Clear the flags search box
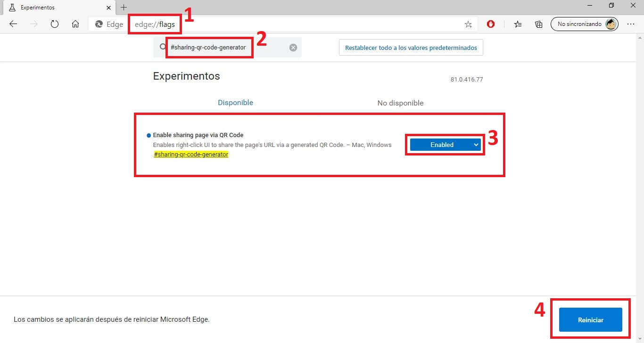 click(293, 47)
